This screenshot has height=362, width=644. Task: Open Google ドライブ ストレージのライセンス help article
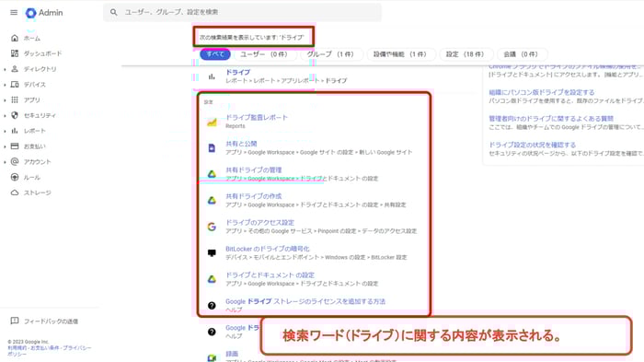click(305, 301)
